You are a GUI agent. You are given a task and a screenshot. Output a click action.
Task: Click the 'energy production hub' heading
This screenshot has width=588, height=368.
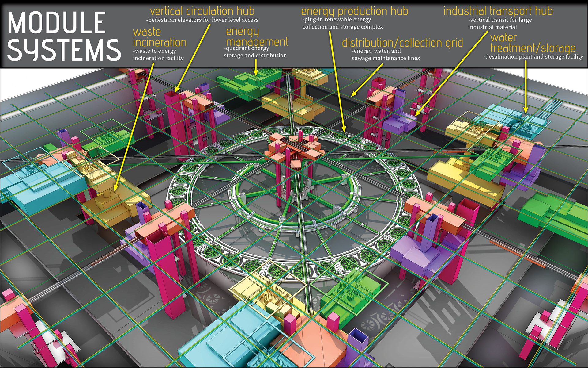click(x=355, y=11)
